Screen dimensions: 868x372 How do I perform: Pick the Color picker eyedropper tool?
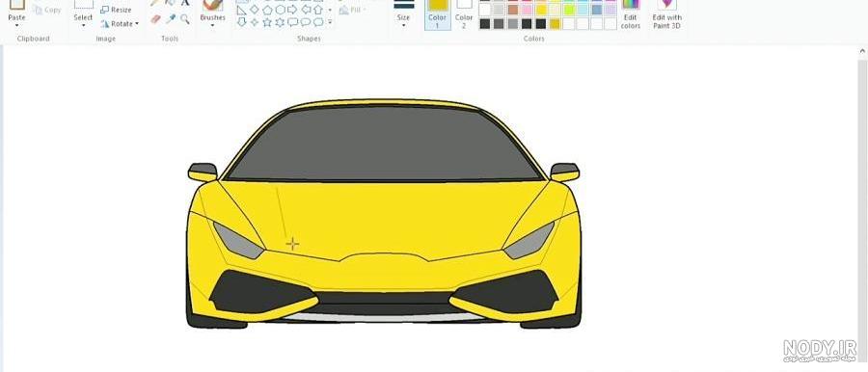[x=171, y=19]
